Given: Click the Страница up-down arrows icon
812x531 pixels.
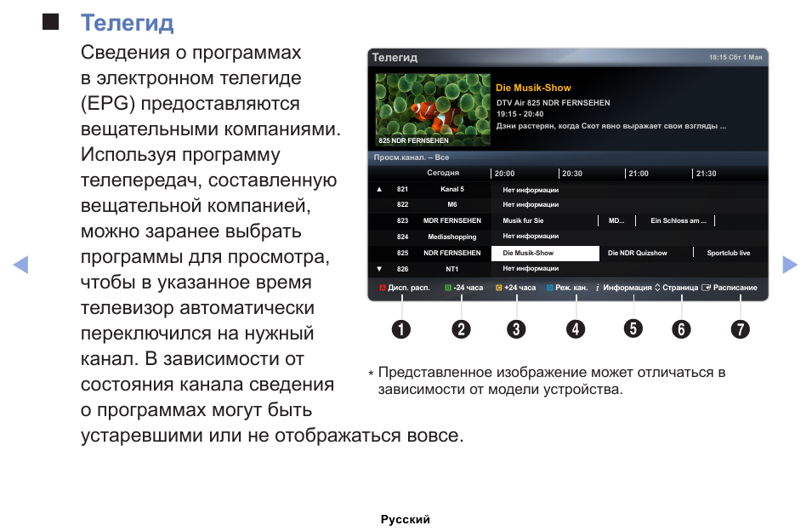Looking at the screenshot, I should (657, 288).
